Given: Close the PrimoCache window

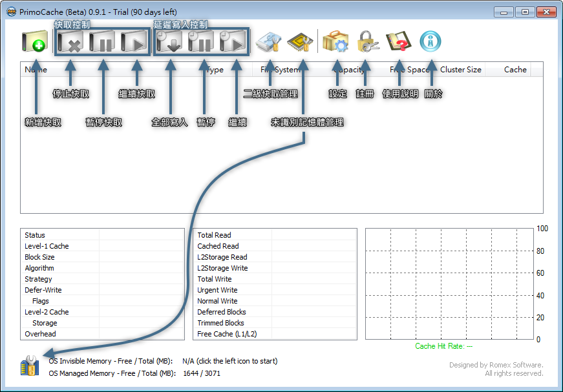Looking at the screenshot, I should click(x=546, y=12).
